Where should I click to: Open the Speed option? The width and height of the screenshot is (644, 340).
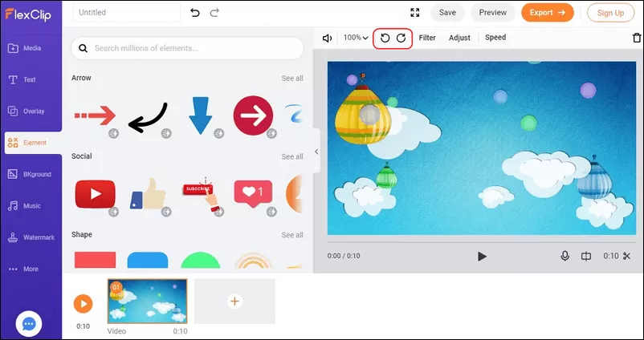point(495,38)
